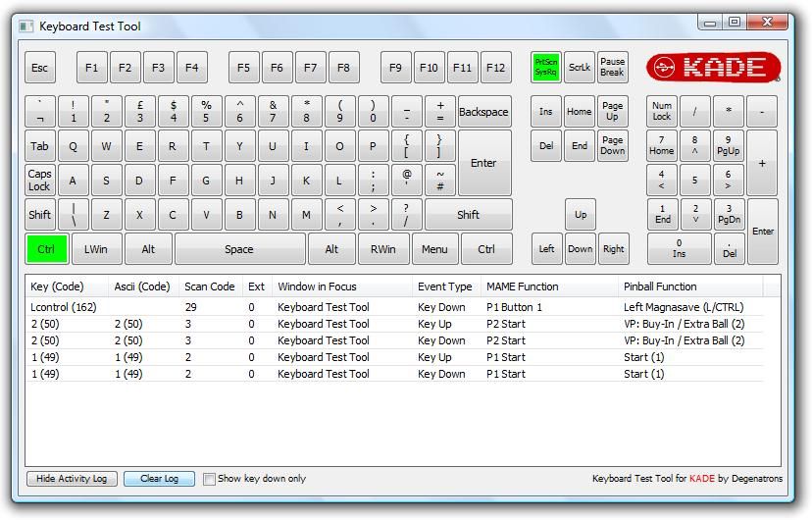Click the End navigation key
This screenshot has height=520, width=812.
click(x=579, y=146)
